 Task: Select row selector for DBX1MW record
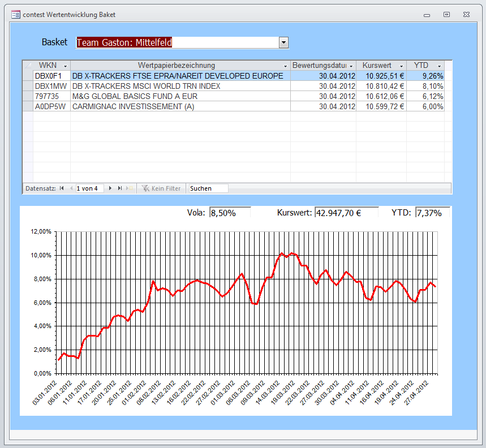pyautogui.click(x=28, y=86)
